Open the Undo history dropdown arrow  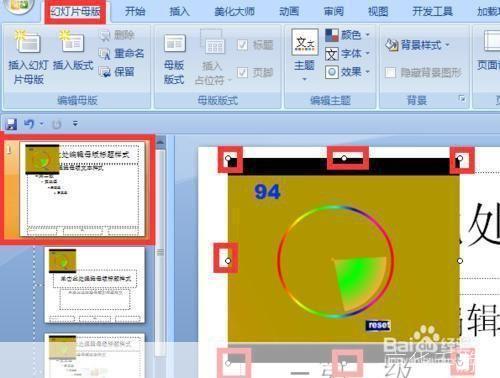[42, 124]
